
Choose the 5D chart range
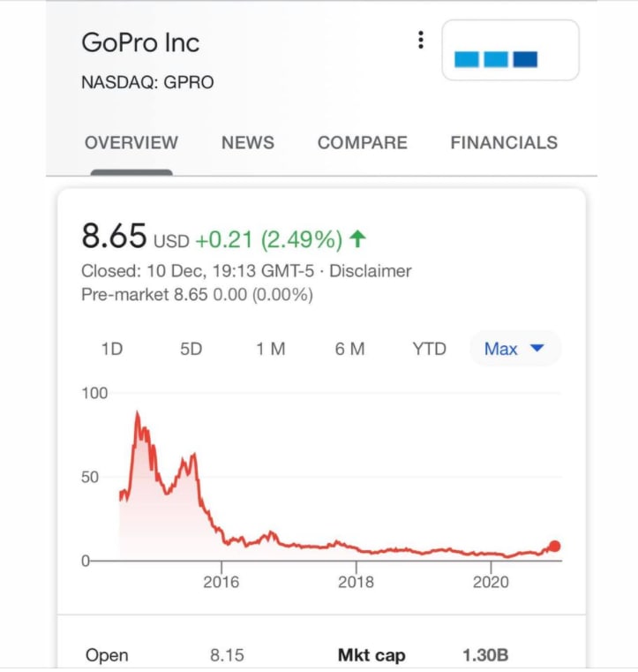click(x=191, y=349)
